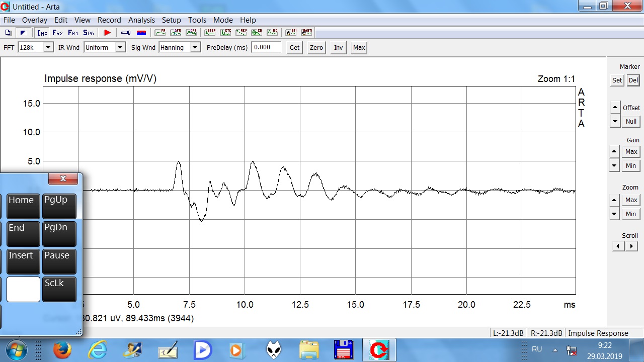Image resolution: width=644 pixels, height=362 pixels.
Task: Click the Gain down arrow
Action: tap(614, 165)
